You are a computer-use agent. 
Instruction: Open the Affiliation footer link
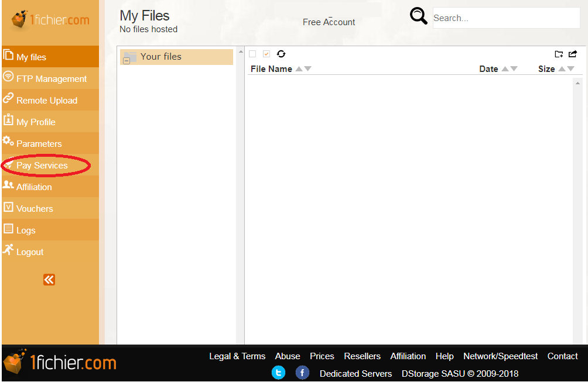pyautogui.click(x=408, y=356)
